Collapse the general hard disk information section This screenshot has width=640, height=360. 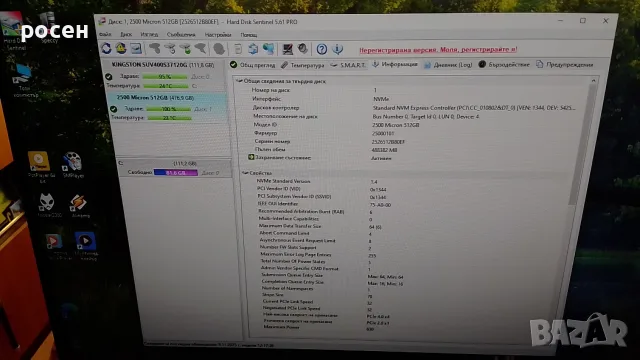(x=239, y=81)
